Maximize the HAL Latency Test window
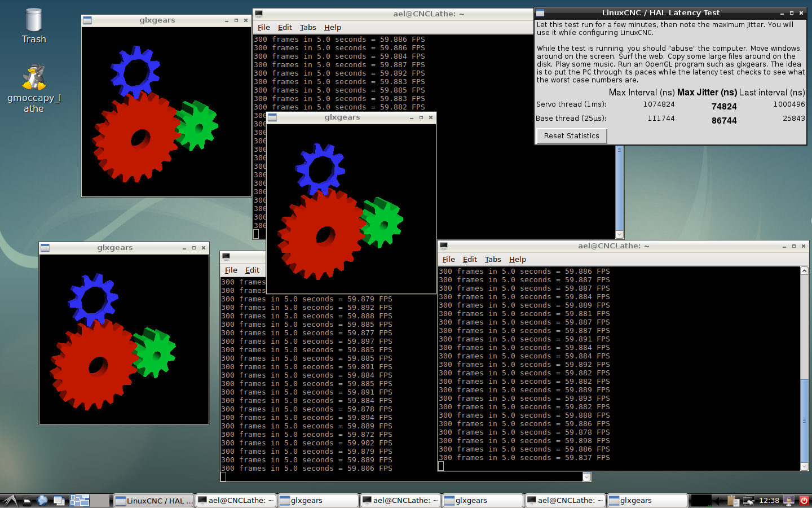812x508 pixels. (792, 12)
